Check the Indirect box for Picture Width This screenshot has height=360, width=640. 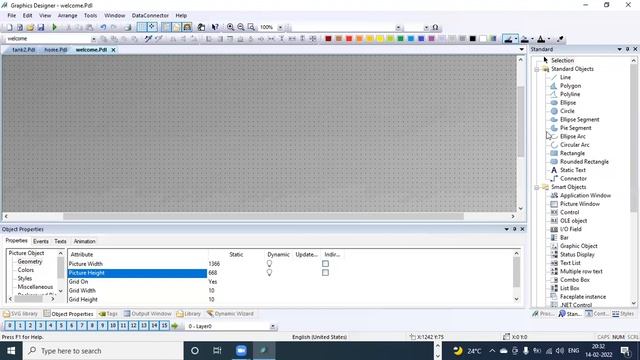coord(325,264)
